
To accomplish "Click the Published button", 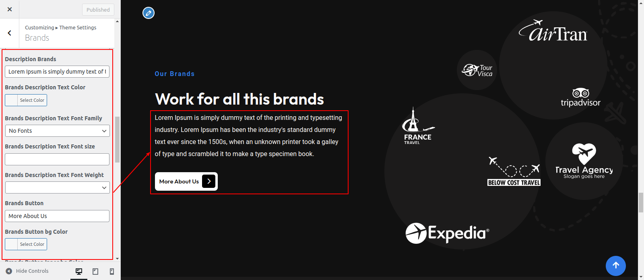I will tap(98, 10).
